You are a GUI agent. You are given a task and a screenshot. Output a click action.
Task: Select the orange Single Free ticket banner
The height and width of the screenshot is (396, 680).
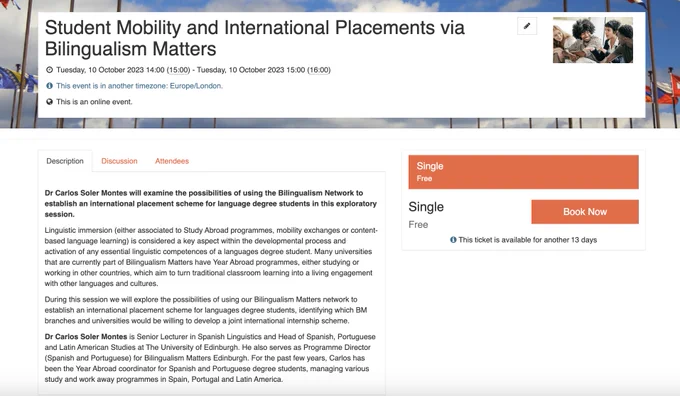(x=523, y=172)
